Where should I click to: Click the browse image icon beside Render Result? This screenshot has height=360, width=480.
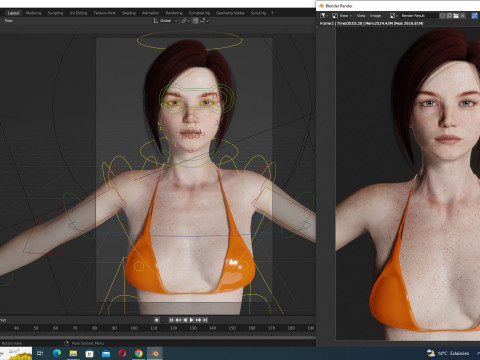394,16
